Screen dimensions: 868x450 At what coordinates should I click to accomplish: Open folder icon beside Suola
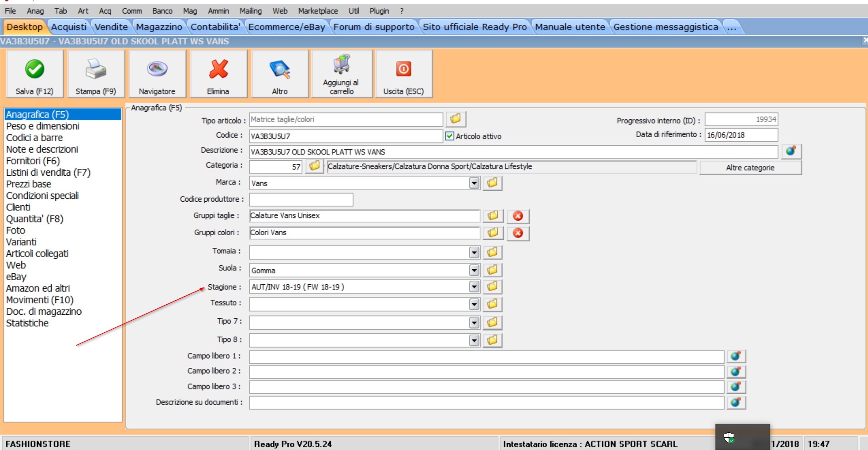coord(493,270)
